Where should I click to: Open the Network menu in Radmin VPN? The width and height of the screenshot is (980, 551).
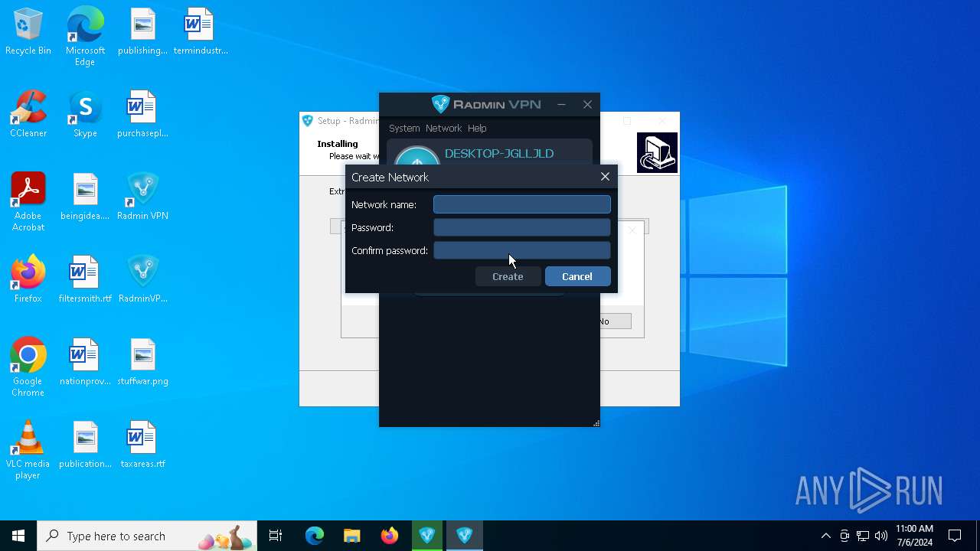coord(443,128)
